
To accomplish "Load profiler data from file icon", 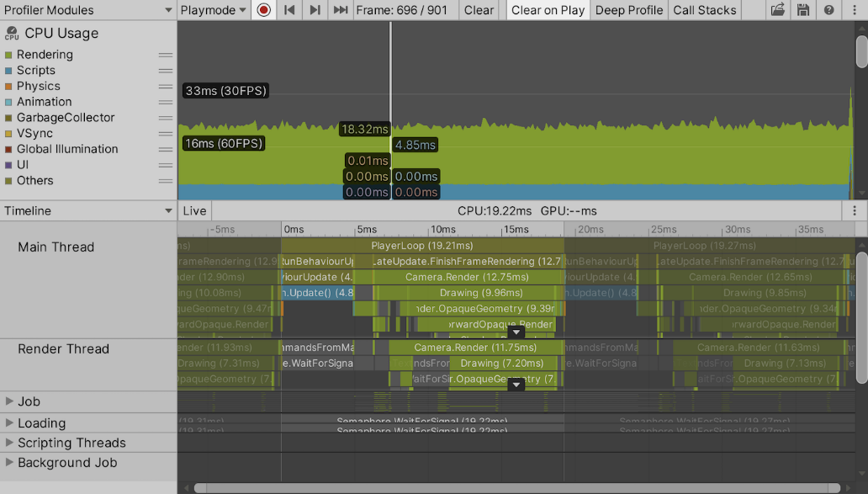I will tap(778, 10).
